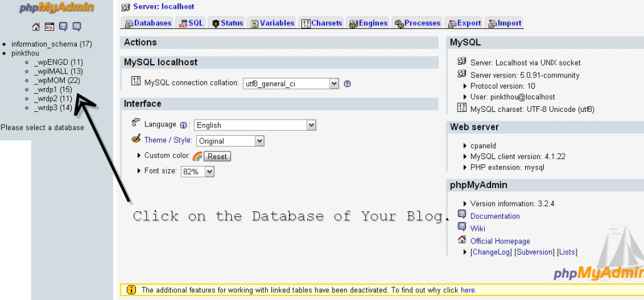
Task: Click the collation icon left of connection collation
Action: pos(136,81)
